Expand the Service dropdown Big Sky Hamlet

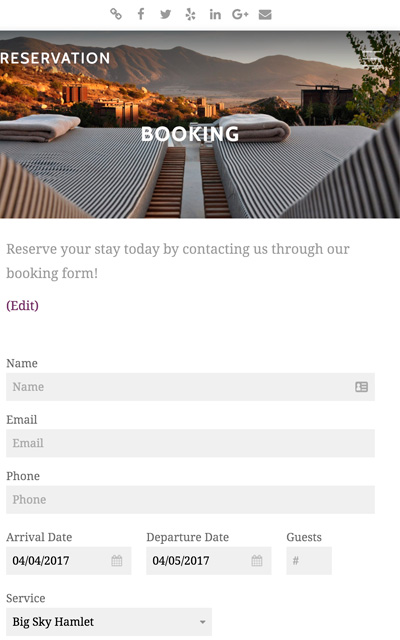[x=109, y=622]
